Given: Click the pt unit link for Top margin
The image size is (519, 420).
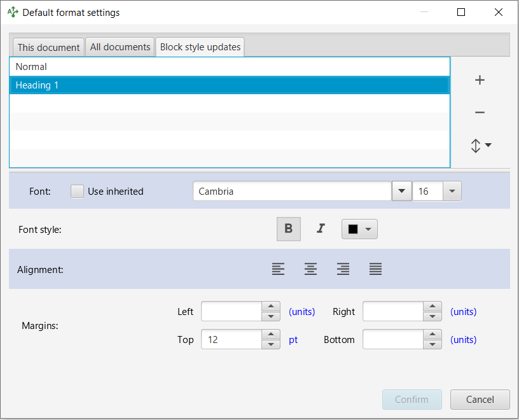Looking at the screenshot, I should pos(293,340).
